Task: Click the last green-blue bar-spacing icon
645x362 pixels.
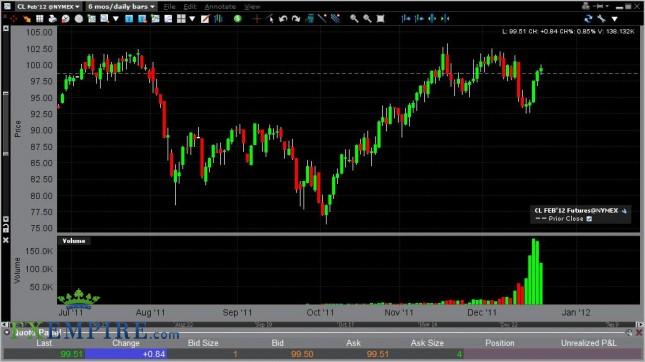Action: 445,19
